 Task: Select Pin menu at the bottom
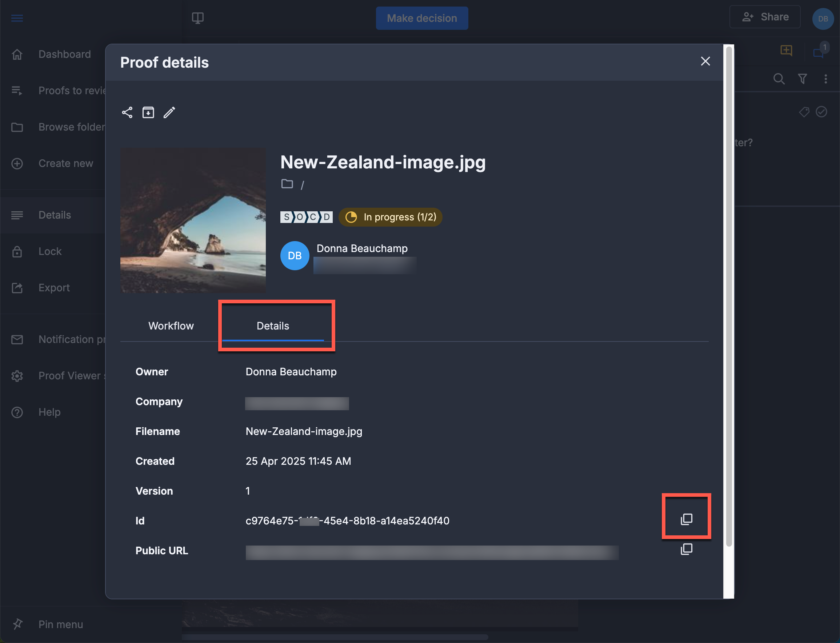pos(60,624)
